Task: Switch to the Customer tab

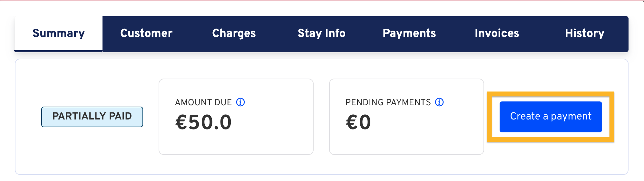Action: pos(146,33)
